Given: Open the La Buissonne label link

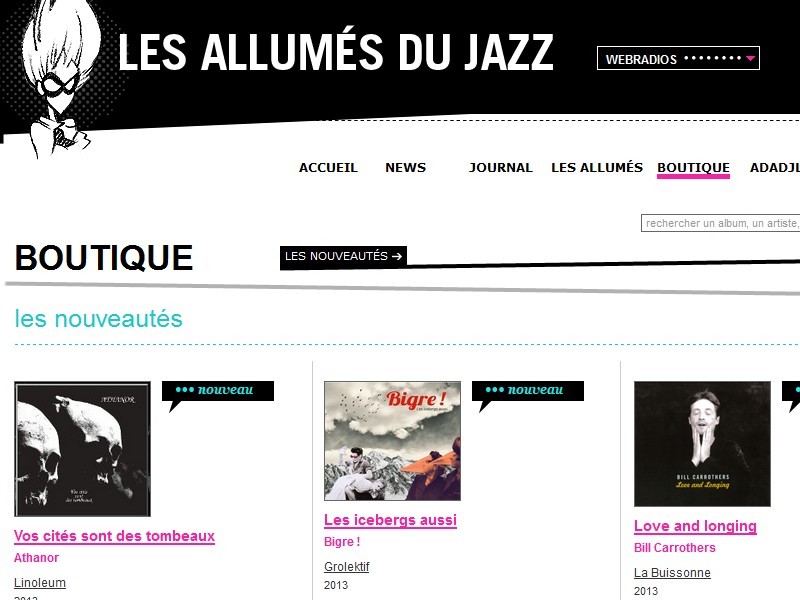Looking at the screenshot, I should click(x=672, y=573).
